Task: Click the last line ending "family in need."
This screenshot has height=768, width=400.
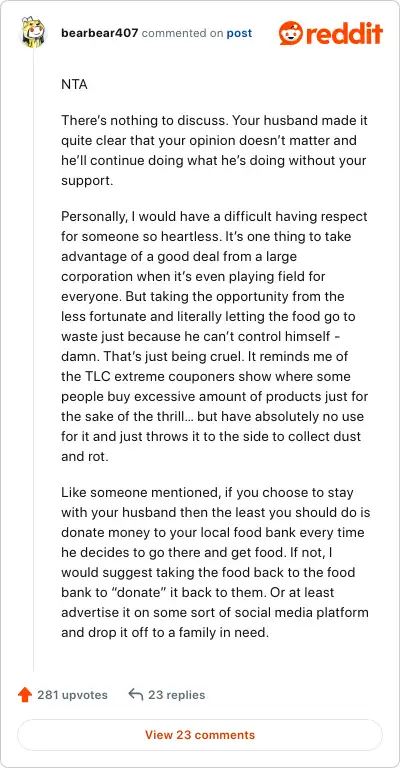Action: [165, 632]
